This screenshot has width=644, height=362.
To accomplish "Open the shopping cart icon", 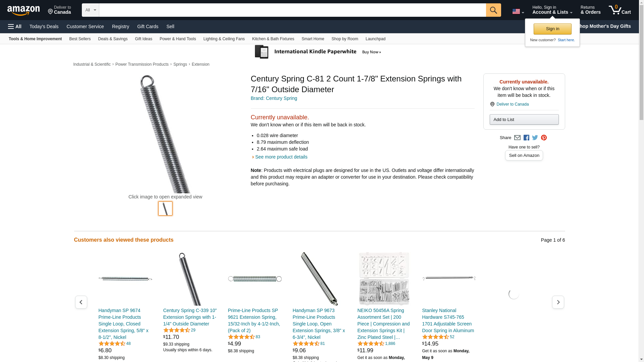I will point(620,10).
